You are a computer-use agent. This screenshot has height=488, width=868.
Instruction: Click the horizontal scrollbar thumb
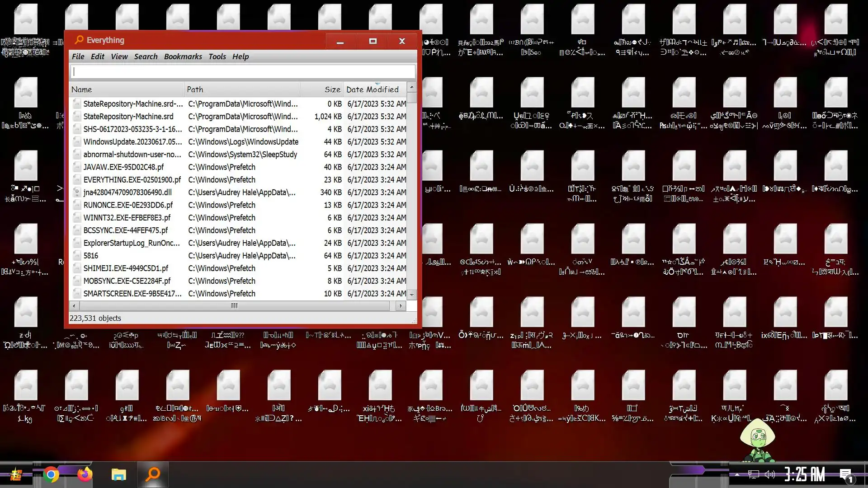tap(234, 306)
